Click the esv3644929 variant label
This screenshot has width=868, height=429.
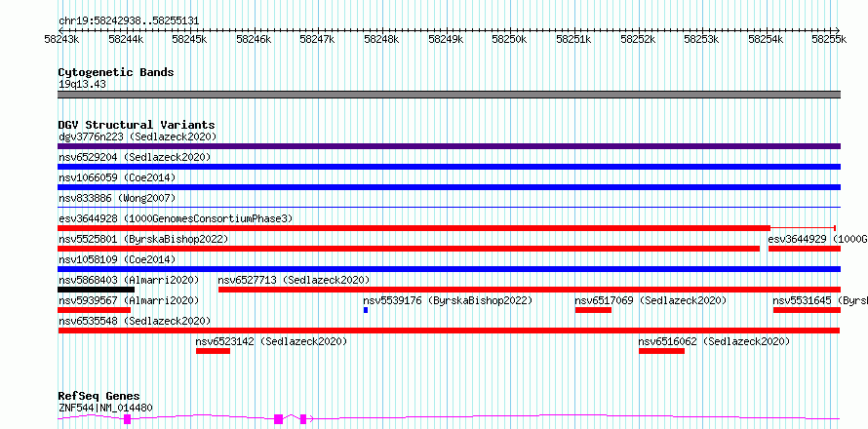pyautogui.click(x=817, y=239)
